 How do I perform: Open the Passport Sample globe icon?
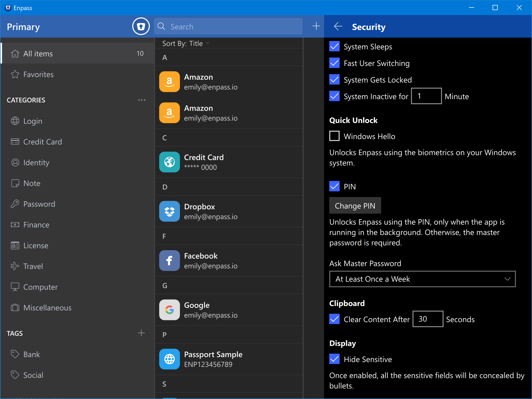tap(170, 359)
